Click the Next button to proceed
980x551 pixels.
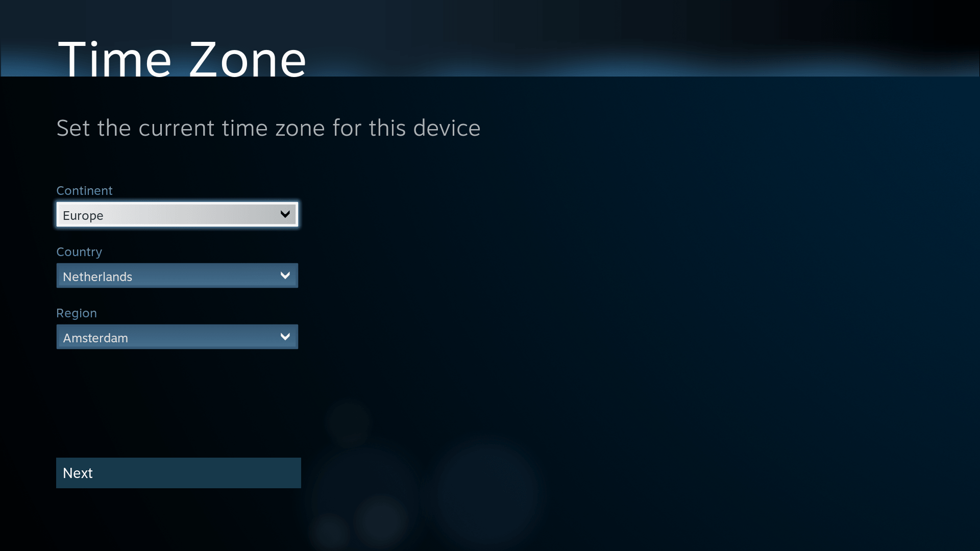178,472
